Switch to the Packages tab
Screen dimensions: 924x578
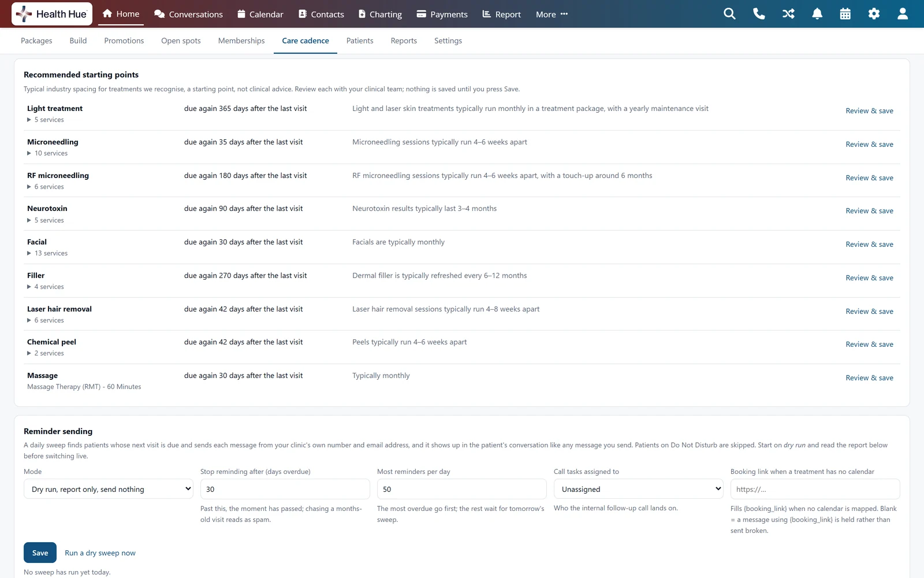(x=36, y=41)
